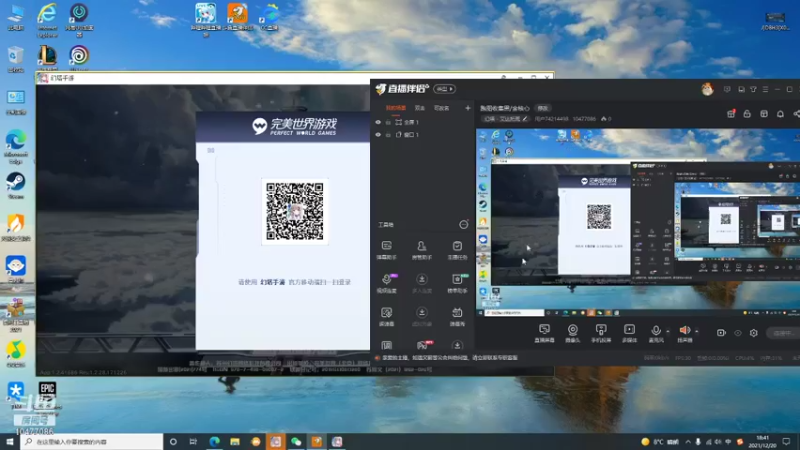Show hidden tray icons chevron
This screenshot has width=800, height=450.
[x=688, y=442]
